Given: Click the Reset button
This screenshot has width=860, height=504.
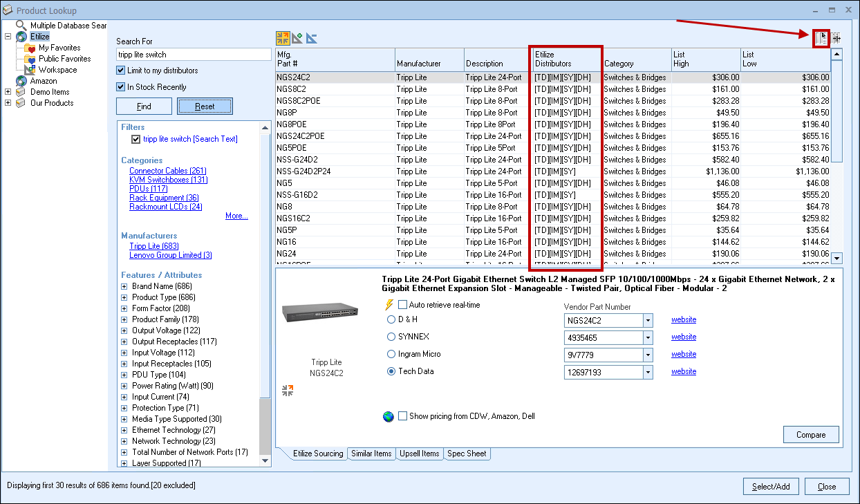Looking at the screenshot, I should tap(205, 106).
